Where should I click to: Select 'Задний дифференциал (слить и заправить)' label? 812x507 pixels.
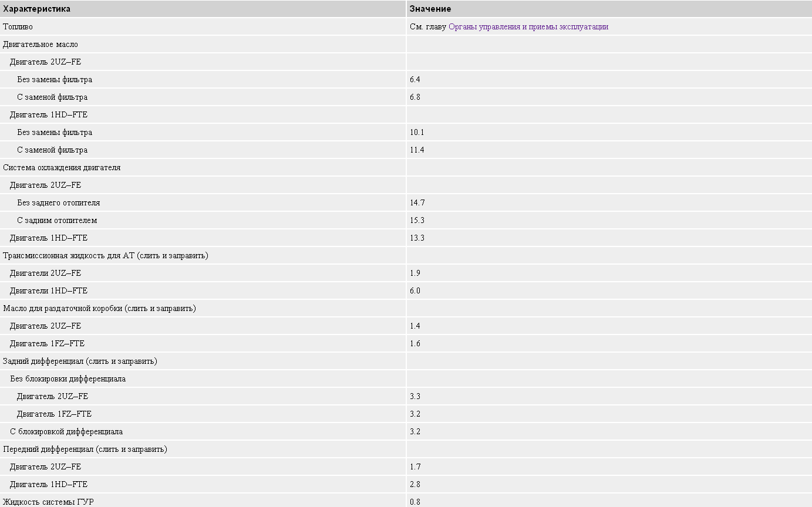click(x=80, y=361)
